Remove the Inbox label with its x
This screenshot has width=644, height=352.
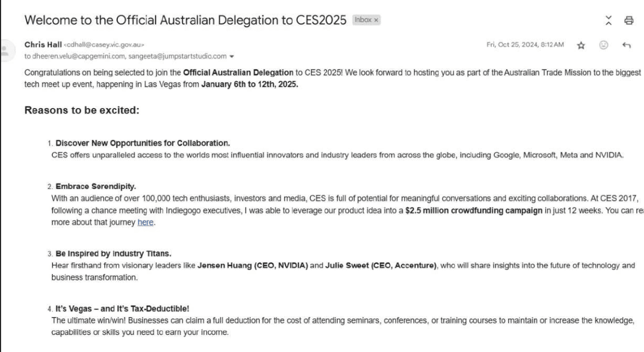pos(376,20)
